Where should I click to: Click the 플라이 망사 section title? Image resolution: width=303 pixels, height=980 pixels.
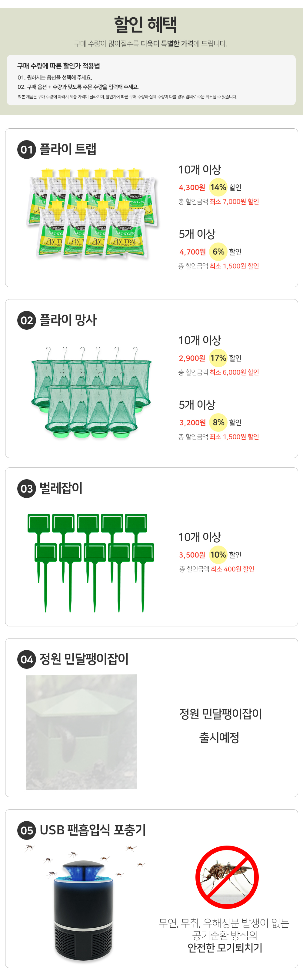click(68, 320)
